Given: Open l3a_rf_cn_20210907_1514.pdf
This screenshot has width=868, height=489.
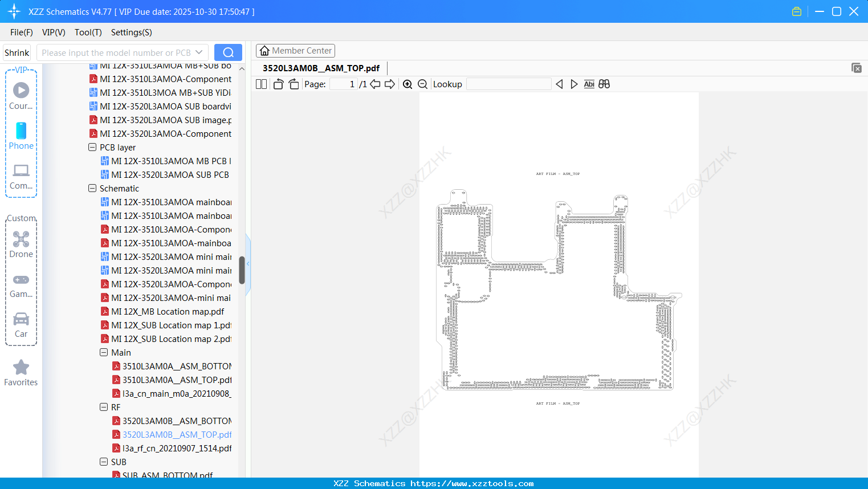Looking at the screenshot, I should click(172, 448).
